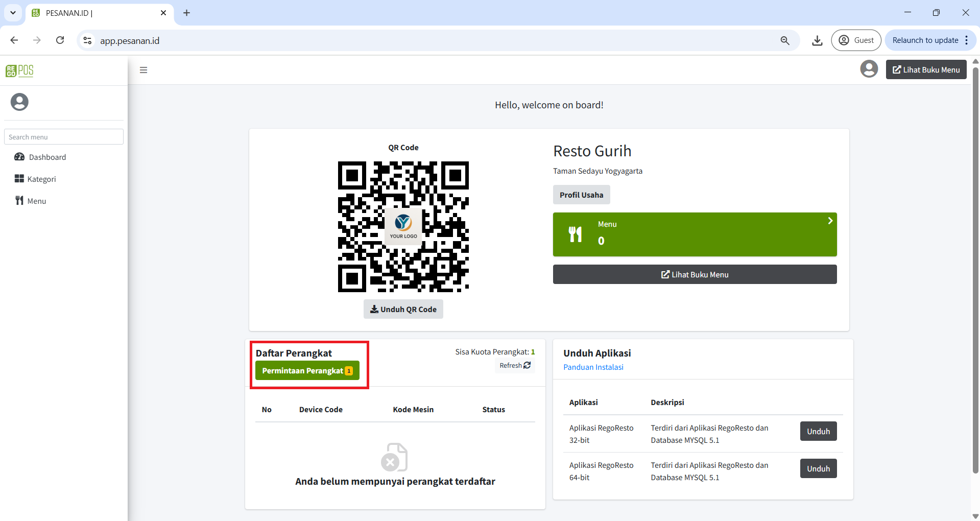Click the zoom magnifier icon in address bar
Screen dimensions: 980x521
(x=785, y=40)
